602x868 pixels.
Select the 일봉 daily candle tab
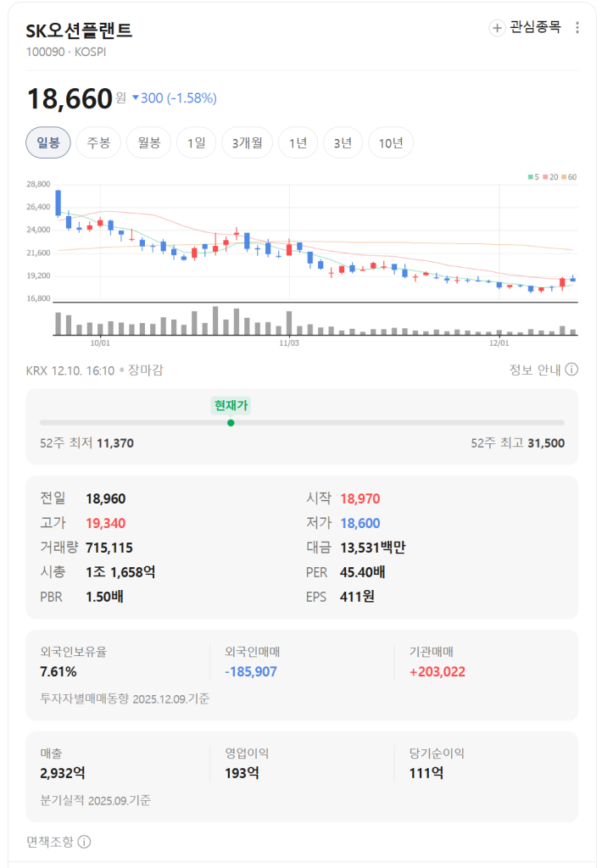48,142
